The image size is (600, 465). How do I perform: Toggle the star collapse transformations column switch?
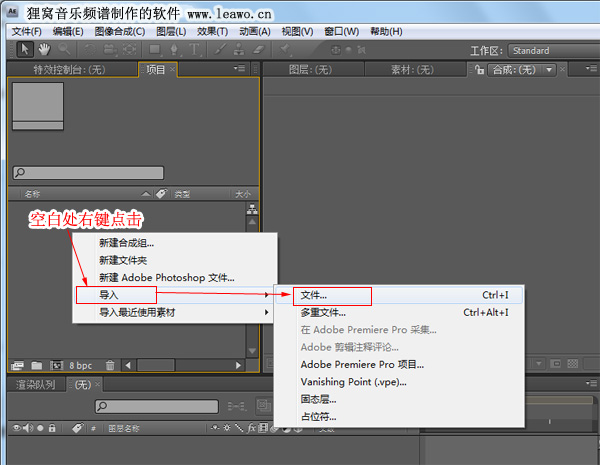point(227,427)
